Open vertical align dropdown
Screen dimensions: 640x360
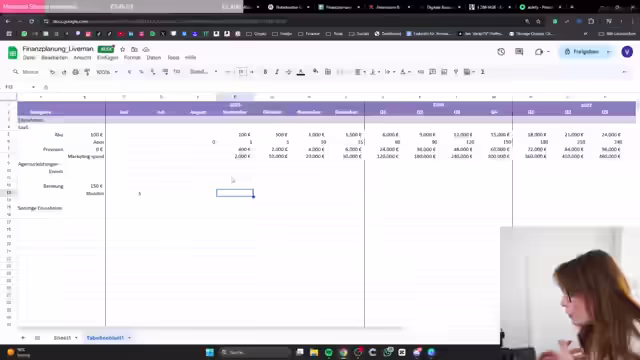tap(374, 72)
